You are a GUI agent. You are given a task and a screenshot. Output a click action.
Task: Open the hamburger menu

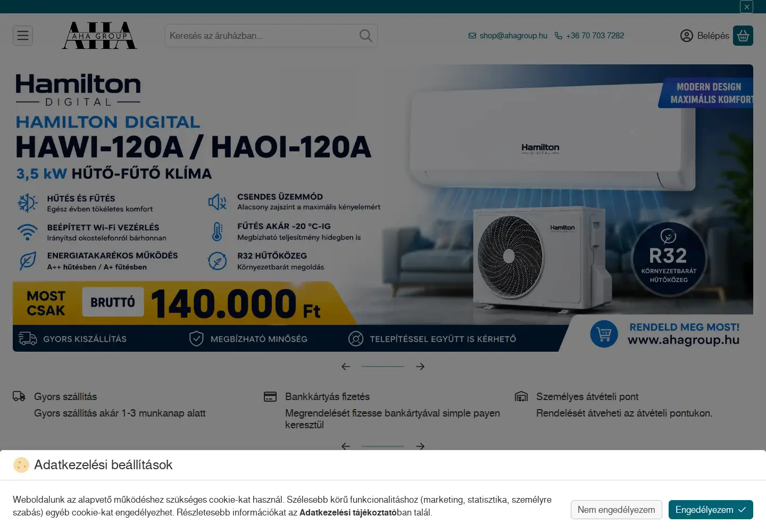pyautogui.click(x=23, y=36)
